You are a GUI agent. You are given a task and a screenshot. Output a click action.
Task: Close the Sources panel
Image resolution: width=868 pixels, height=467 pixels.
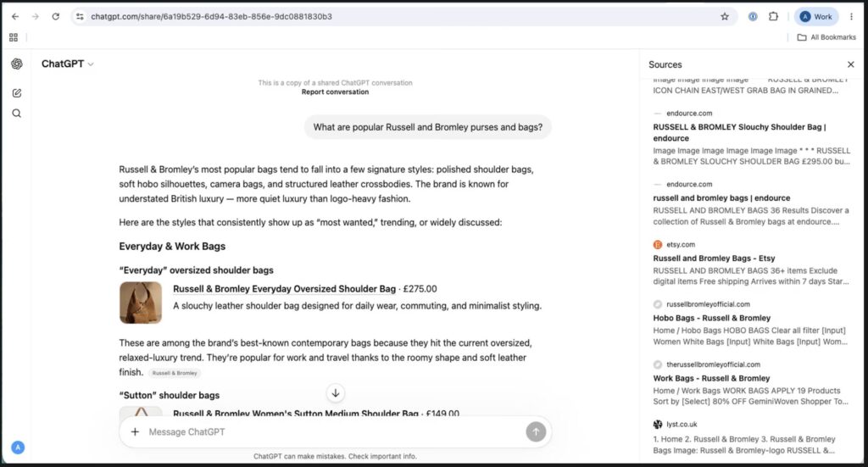click(x=851, y=64)
